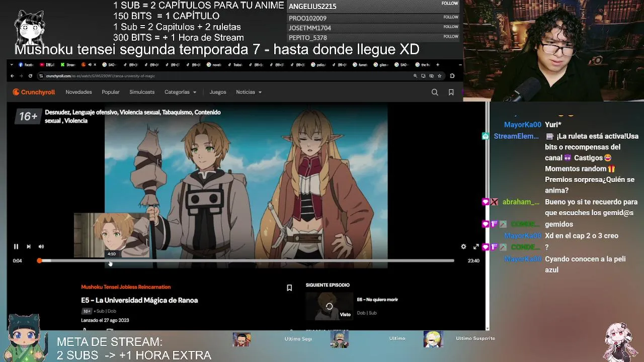
Task: Click the 0:04 elapsed time label
Action: [17, 260]
